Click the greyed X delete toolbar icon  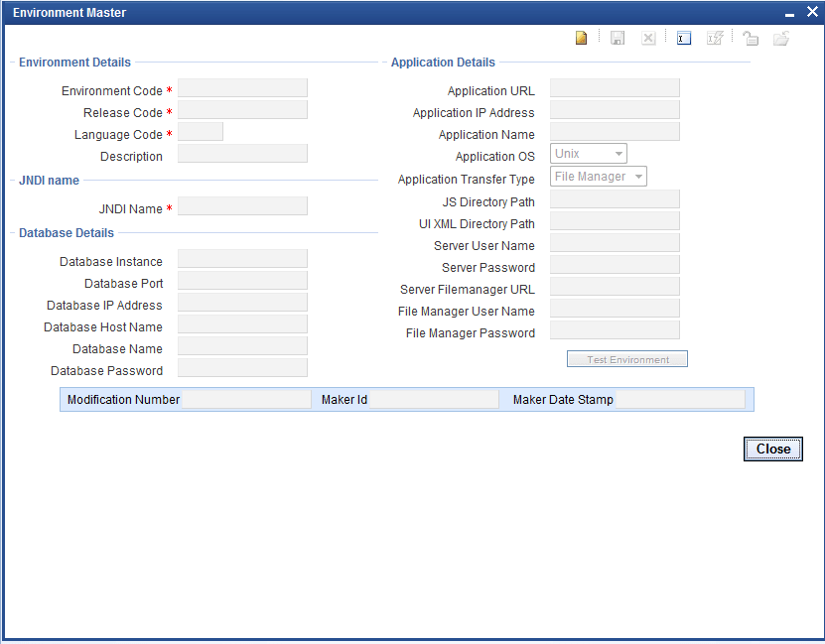pos(648,38)
